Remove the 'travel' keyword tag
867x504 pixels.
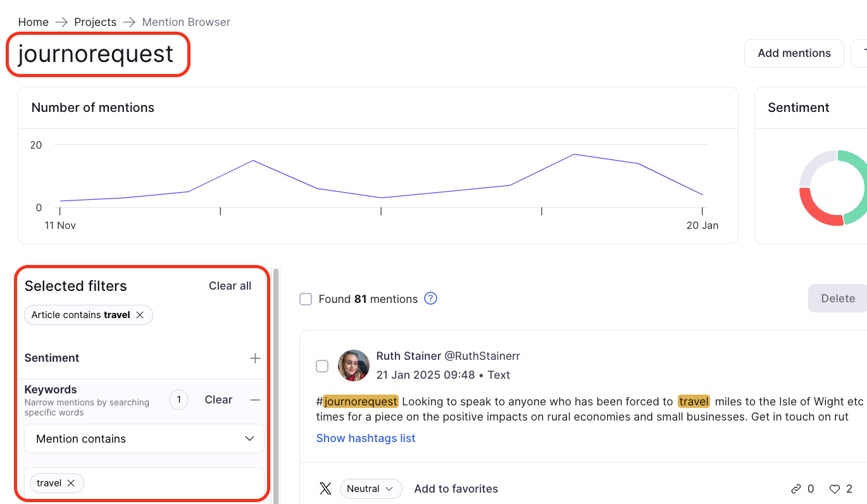(71, 483)
